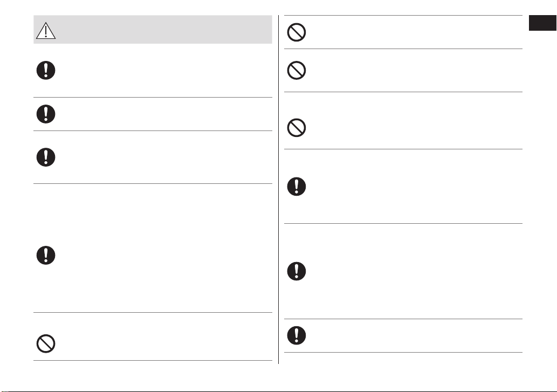This screenshot has width=557, height=392.
Task: Click the gray header banner right of the triangle
Action: pyautogui.click(x=164, y=30)
